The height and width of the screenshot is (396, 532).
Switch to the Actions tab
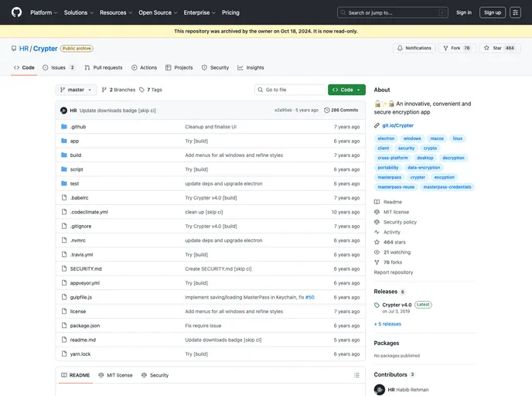(144, 67)
